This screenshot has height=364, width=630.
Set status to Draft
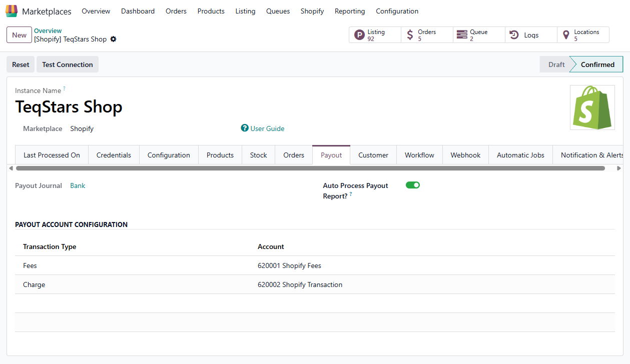coord(555,64)
